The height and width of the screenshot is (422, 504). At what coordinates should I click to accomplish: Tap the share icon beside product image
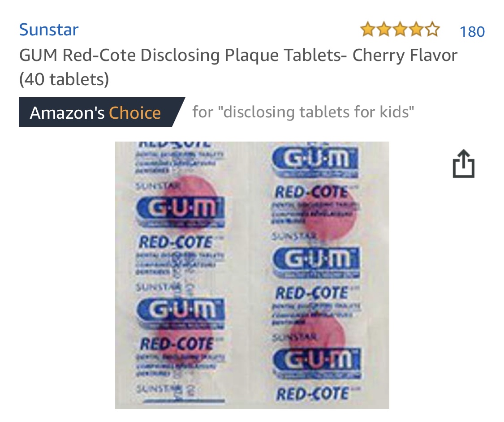(464, 163)
